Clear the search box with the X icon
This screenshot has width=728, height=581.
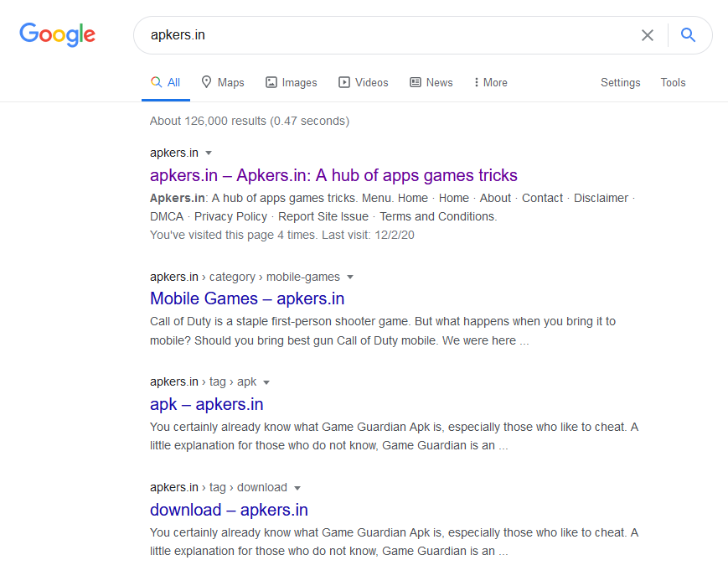648,35
